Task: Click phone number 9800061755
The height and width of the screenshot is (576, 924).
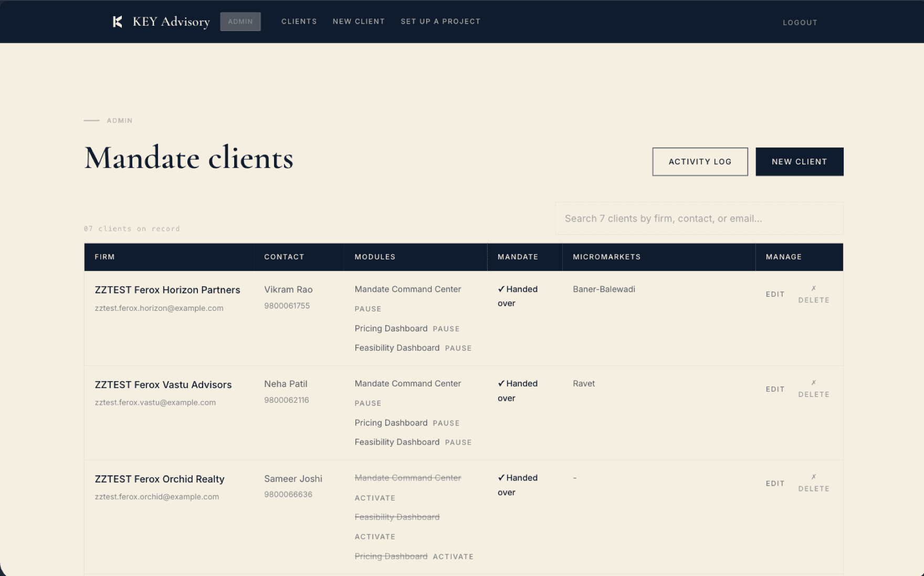Action: click(x=287, y=306)
